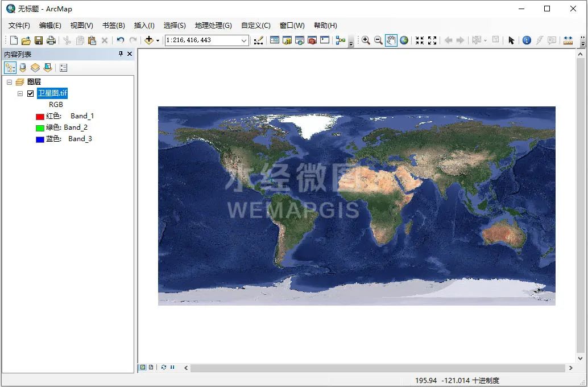The height and width of the screenshot is (387, 588).
Task: Select the Zoom Out tool
Action: click(x=378, y=40)
